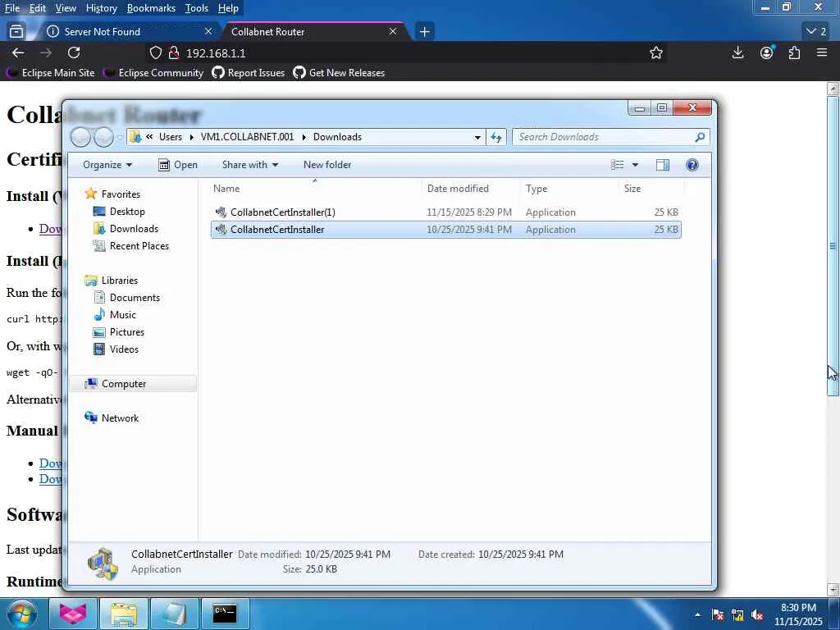Select Downloads in Favorites list
This screenshot has width=840, height=630.
[x=126, y=229]
